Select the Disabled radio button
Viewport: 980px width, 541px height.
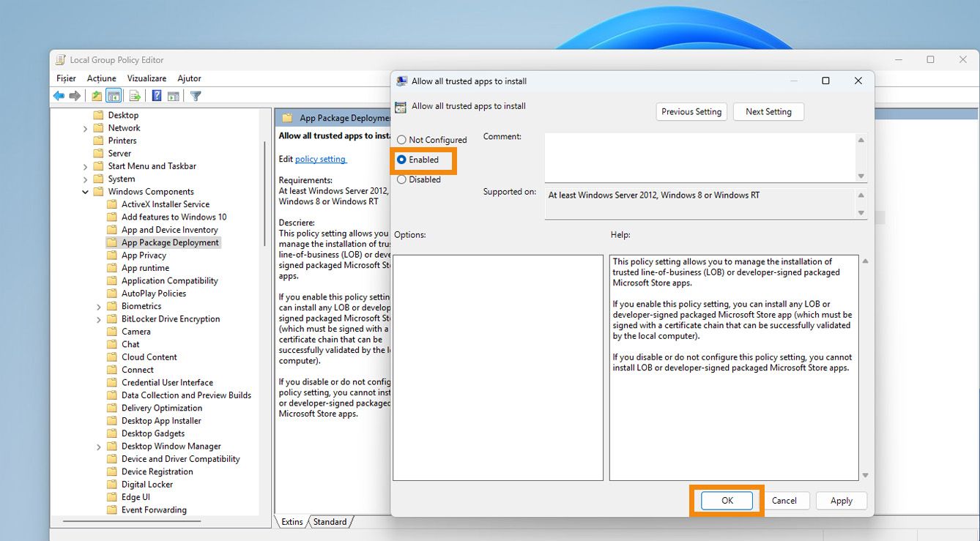tap(401, 179)
